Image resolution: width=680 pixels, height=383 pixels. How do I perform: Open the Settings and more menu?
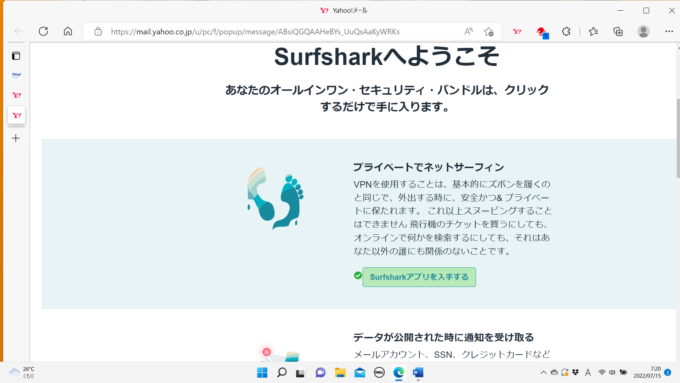(x=669, y=31)
